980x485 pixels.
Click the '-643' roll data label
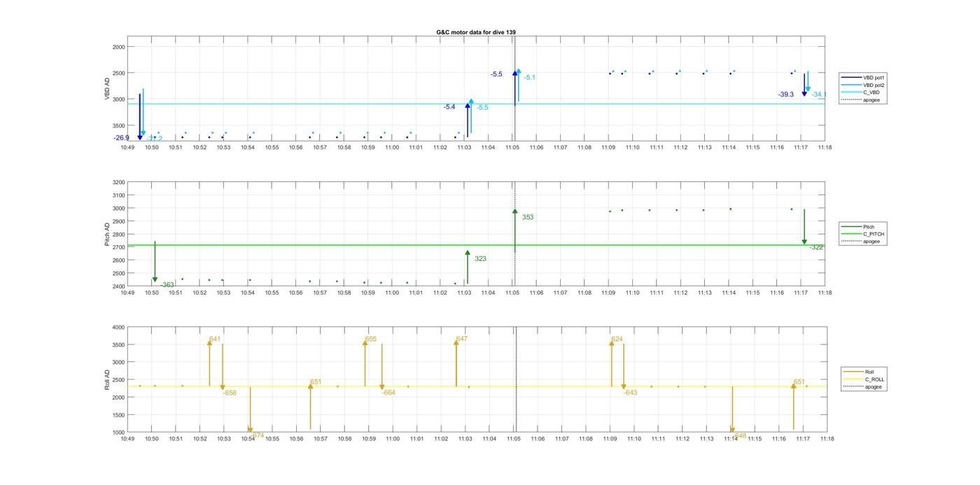click(x=631, y=393)
